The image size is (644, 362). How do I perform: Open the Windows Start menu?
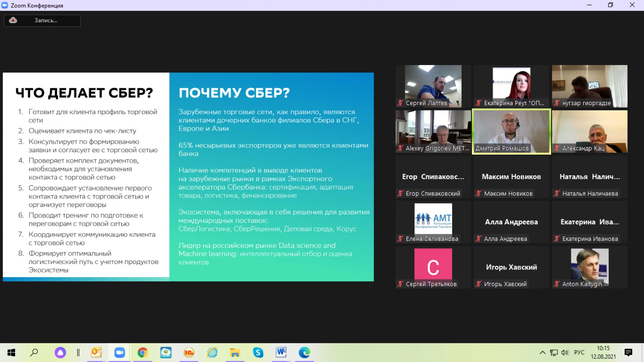11,353
